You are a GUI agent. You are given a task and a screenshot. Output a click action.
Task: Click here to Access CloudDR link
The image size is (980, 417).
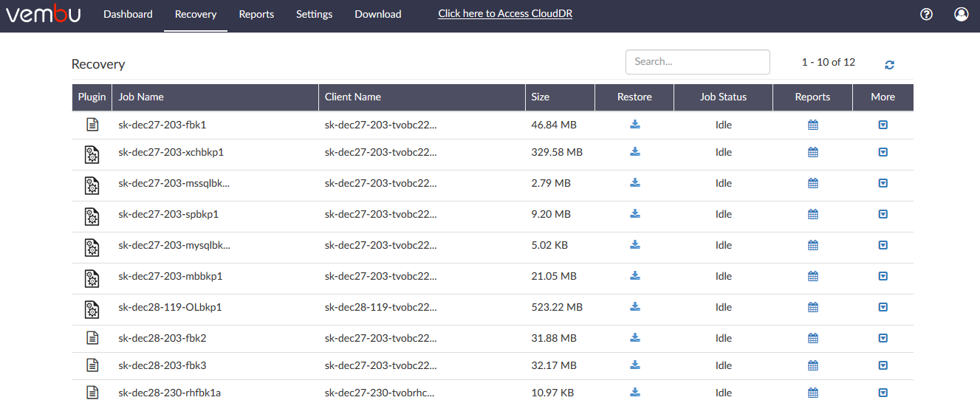point(505,14)
